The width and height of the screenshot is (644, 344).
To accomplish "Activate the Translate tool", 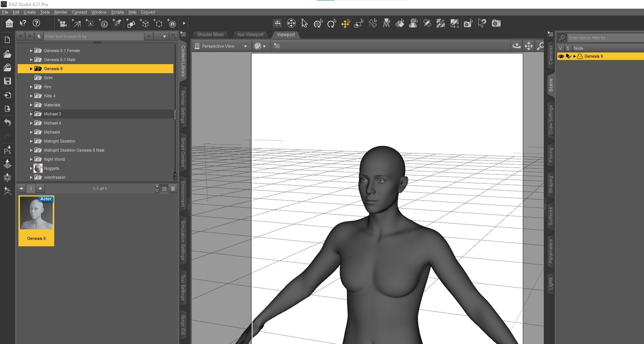I will (346, 23).
